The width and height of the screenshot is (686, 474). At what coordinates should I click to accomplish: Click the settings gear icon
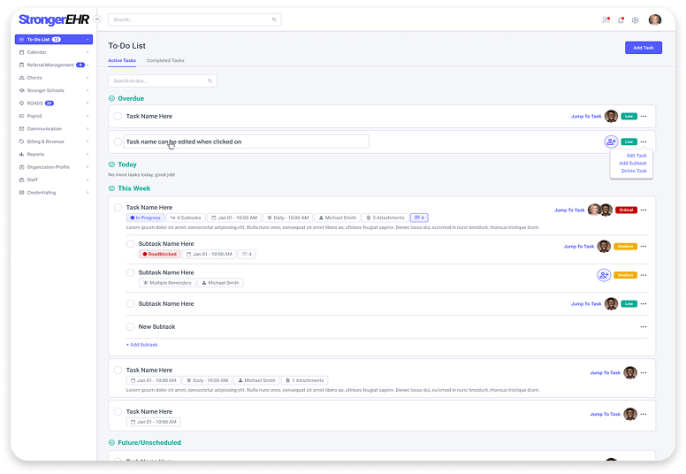coord(635,20)
